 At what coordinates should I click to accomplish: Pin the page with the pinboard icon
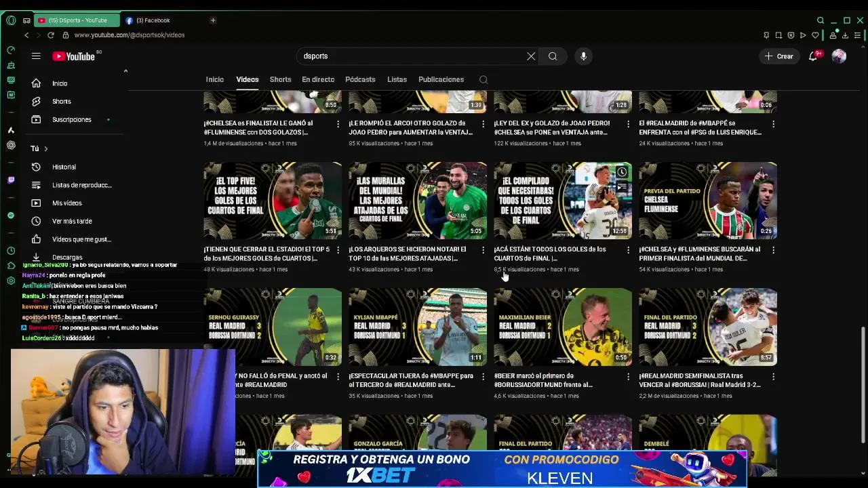pos(766,35)
